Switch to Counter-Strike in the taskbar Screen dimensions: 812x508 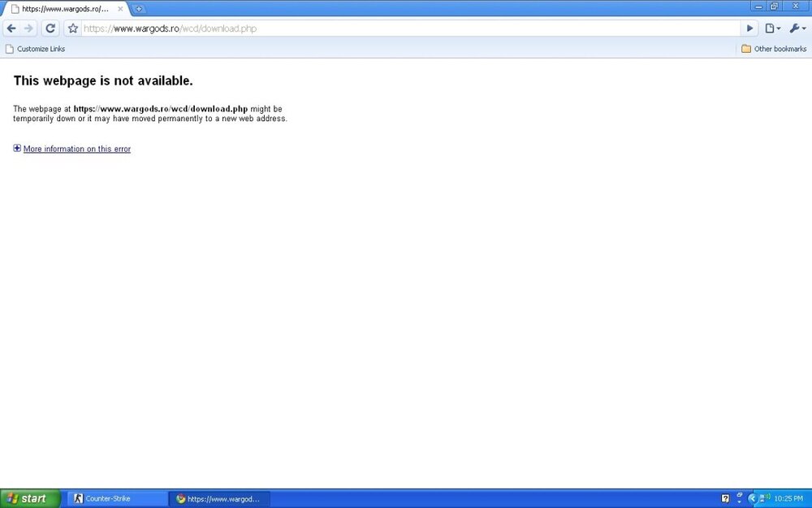tap(116, 498)
